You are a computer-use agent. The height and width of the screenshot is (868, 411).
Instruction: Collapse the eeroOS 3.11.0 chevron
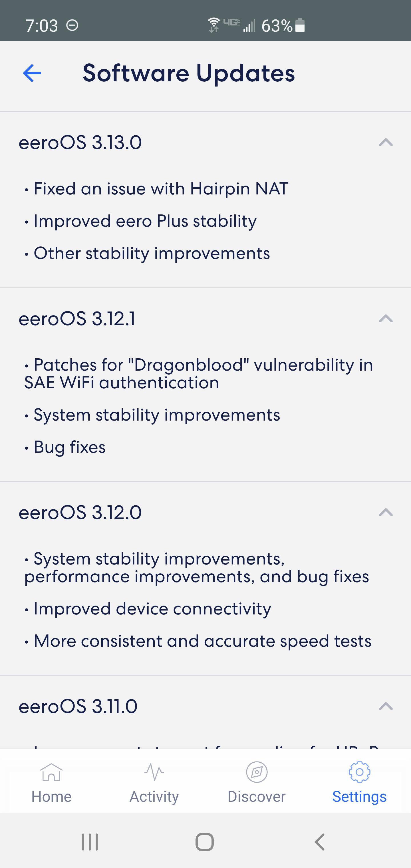pyautogui.click(x=386, y=706)
